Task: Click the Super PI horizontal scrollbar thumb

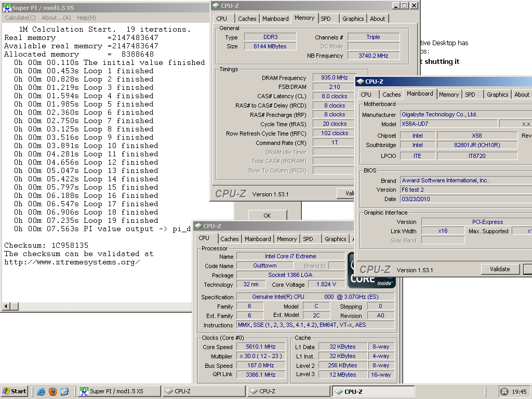Action: [x=15, y=307]
